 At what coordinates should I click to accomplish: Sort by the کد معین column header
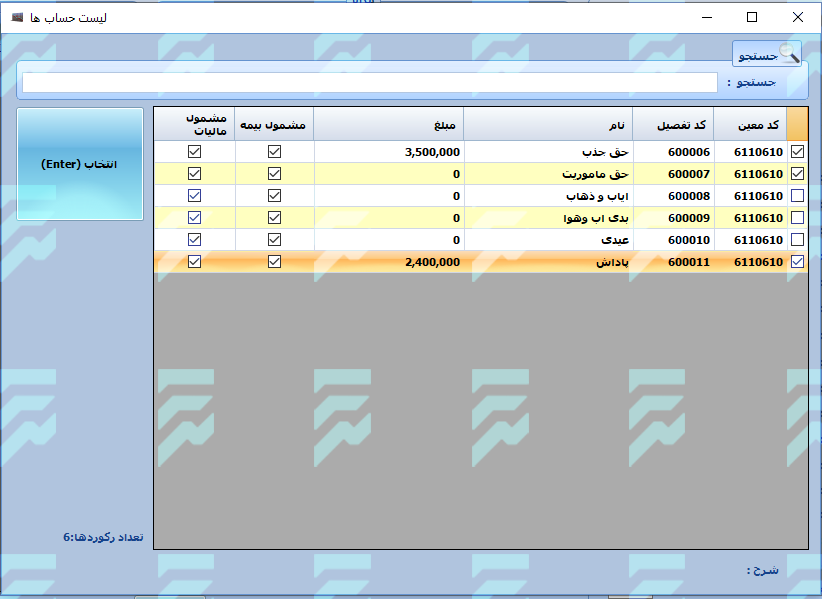[x=750, y=124]
